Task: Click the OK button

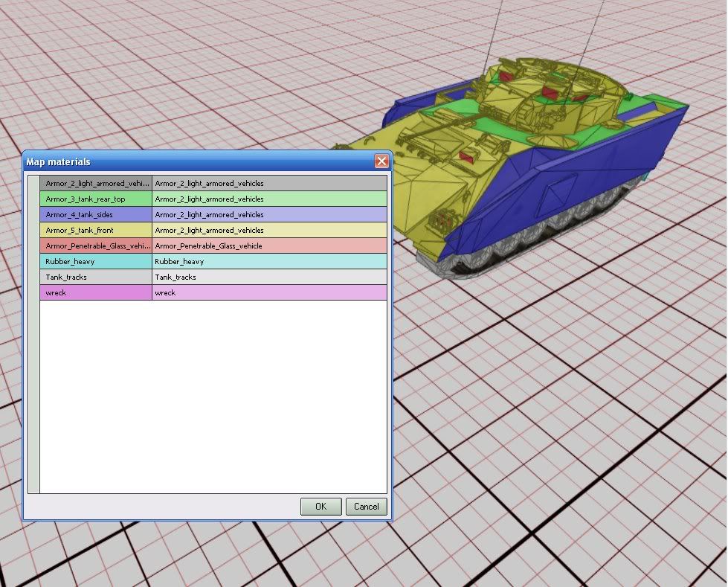Action: point(320,507)
